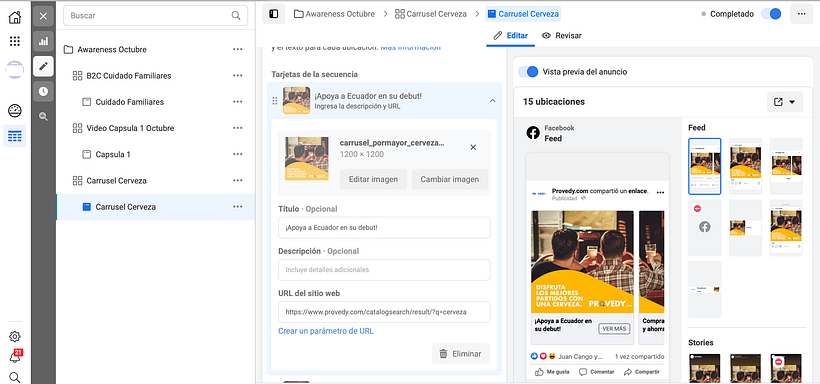Go to Carrusel Cerveza ad set breadcrumb
820x384 pixels.
point(431,14)
